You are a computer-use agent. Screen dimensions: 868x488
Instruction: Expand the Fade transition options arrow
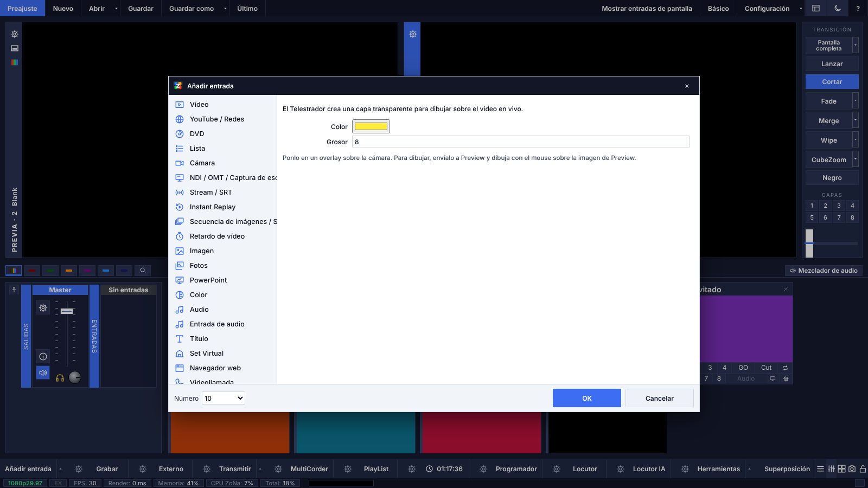856,101
